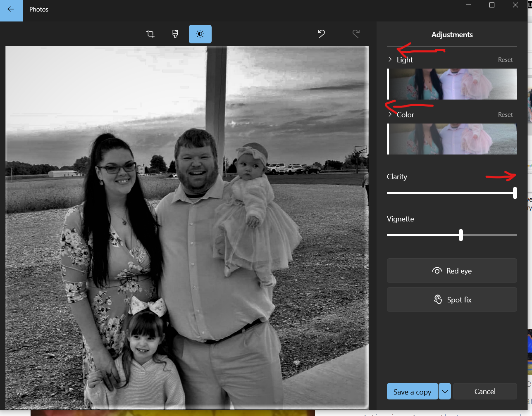Click the Clarity slider handle
The width and height of the screenshot is (532, 416).
[x=515, y=193]
